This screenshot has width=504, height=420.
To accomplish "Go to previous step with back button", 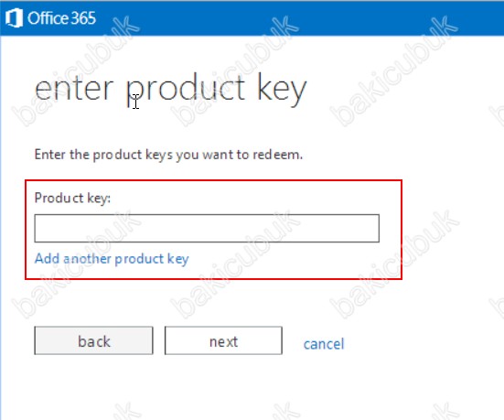I will (x=93, y=340).
